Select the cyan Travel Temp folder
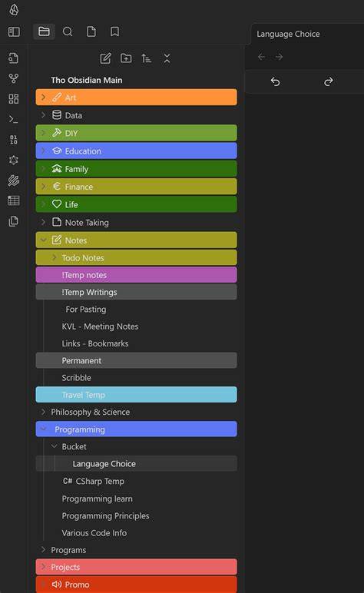364x593 pixels. (137, 395)
